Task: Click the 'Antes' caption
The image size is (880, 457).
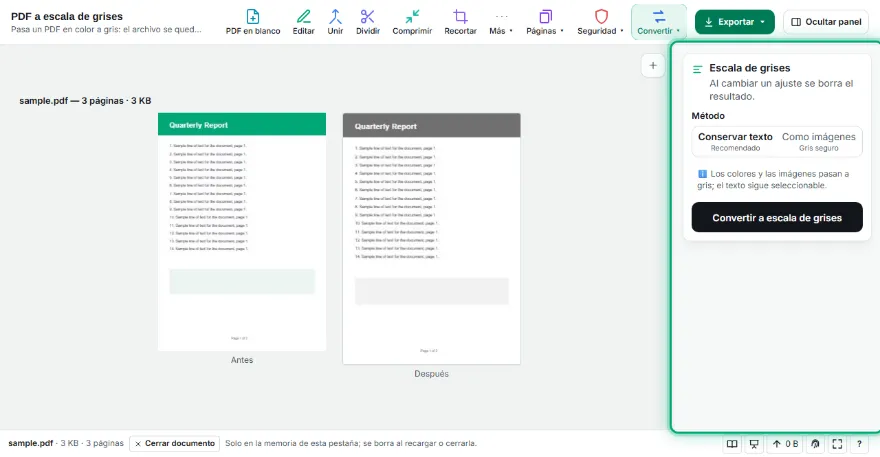Action: (242, 360)
